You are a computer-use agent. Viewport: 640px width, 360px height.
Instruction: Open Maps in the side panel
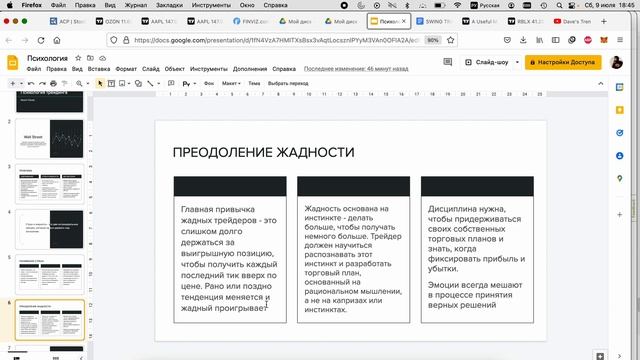pos(620,179)
